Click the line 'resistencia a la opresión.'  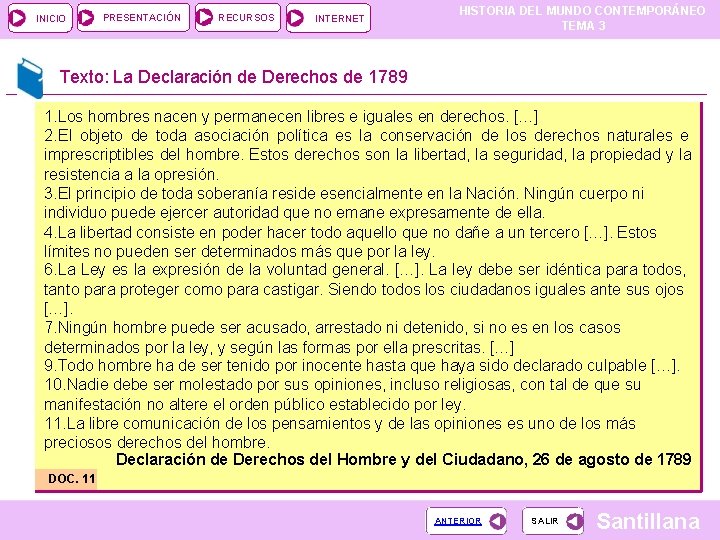pyautogui.click(x=131, y=174)
